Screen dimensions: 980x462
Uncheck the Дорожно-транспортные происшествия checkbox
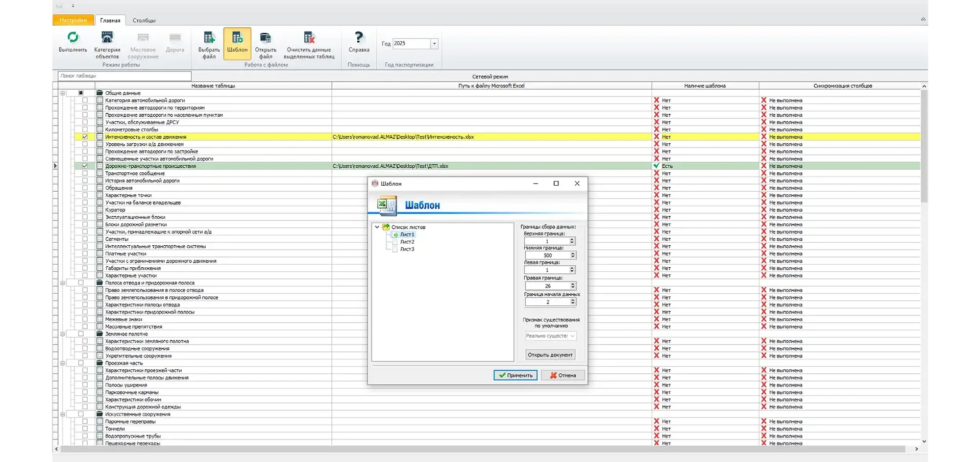(85, 166)
